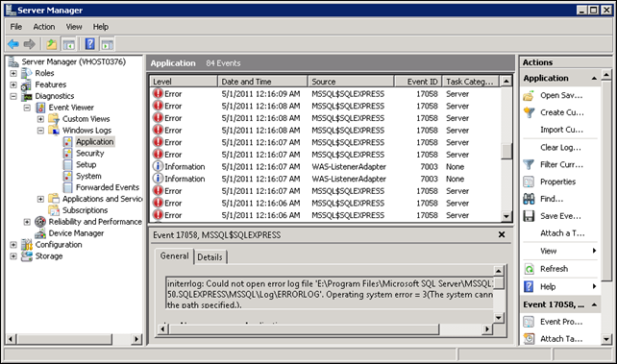Click the Event Viewer icon in tree
The height and width of the screenshot is (364, 617).
tap(40, 108)
